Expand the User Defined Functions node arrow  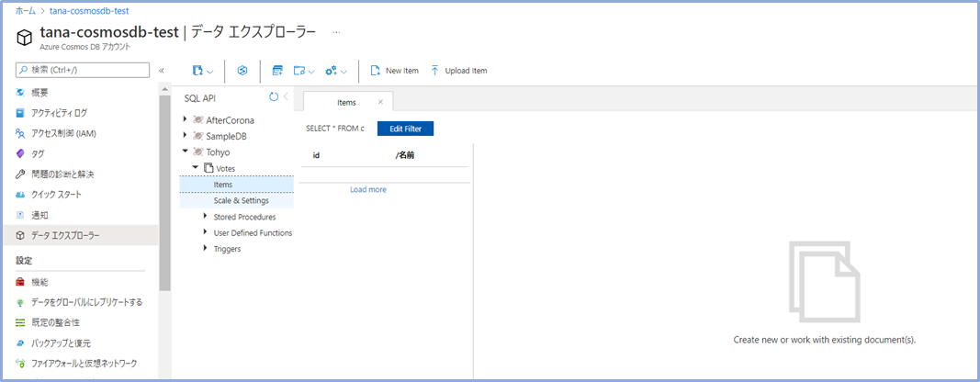pyautogui.click(x=206, y=232)
